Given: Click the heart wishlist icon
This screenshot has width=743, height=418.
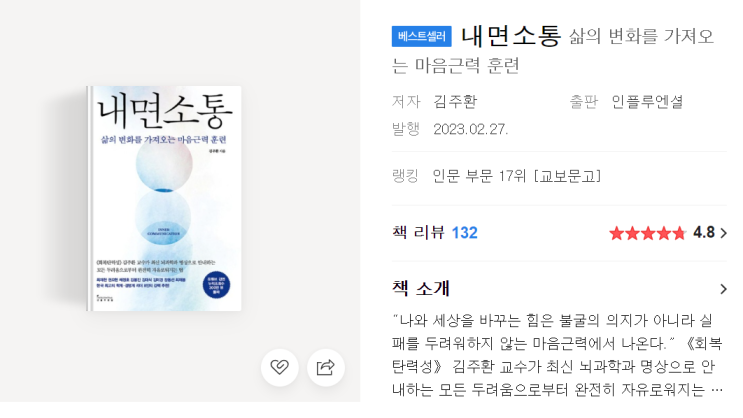Looking at the screenshot, I should click(x=280, y=367).
